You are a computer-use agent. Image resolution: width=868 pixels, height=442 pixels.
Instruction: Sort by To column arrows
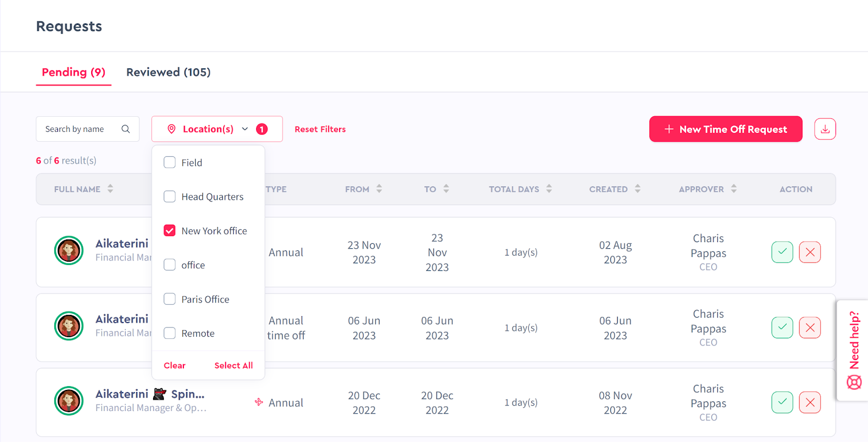446,189
